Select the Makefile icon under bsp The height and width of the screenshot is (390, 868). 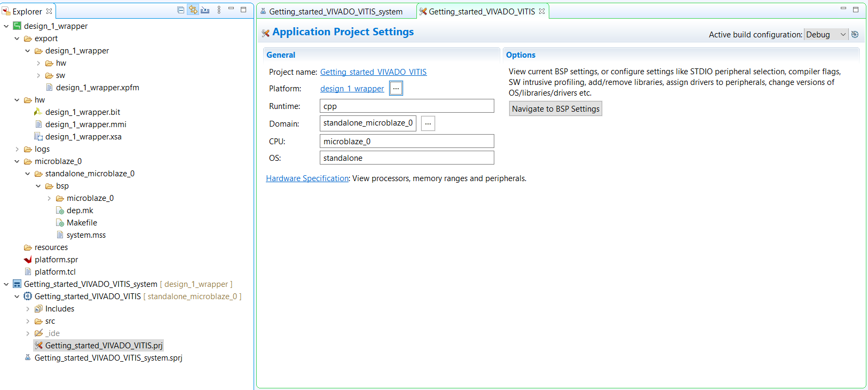click(x=60, y=223)
